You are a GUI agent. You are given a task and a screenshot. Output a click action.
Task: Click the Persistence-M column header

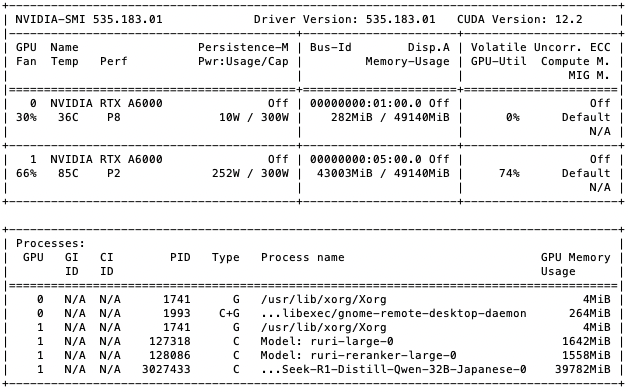click(x=243, y=47)
